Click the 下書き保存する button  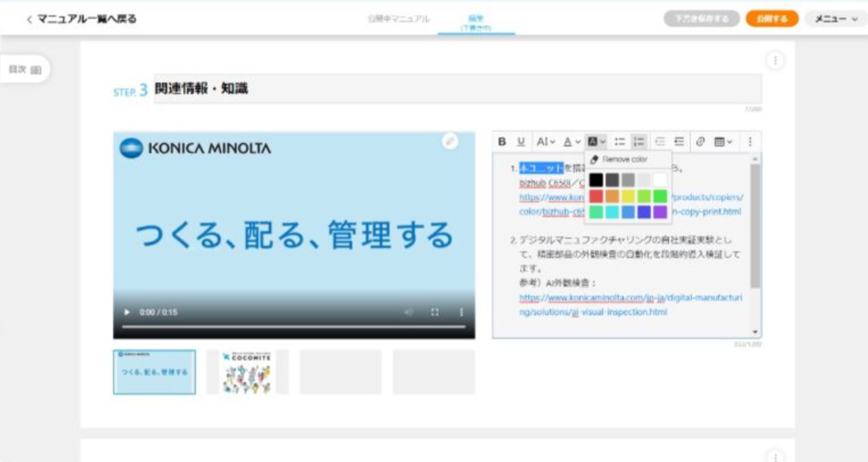tap(702, 19)
